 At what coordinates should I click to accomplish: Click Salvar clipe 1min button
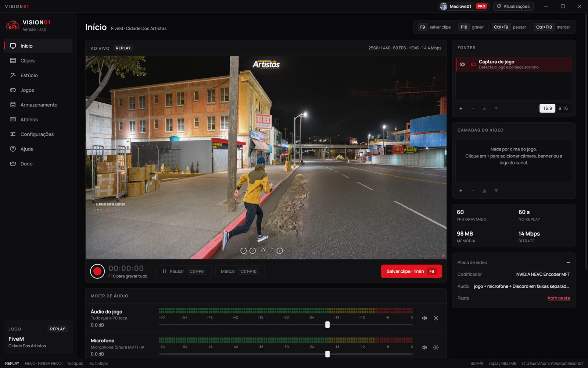point(412,272)
